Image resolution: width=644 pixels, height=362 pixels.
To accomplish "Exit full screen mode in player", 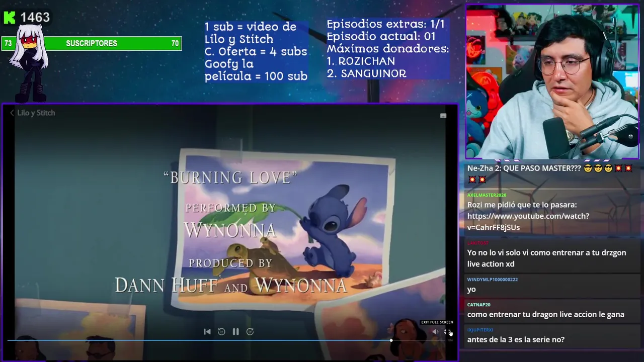I will click(447, 332).
